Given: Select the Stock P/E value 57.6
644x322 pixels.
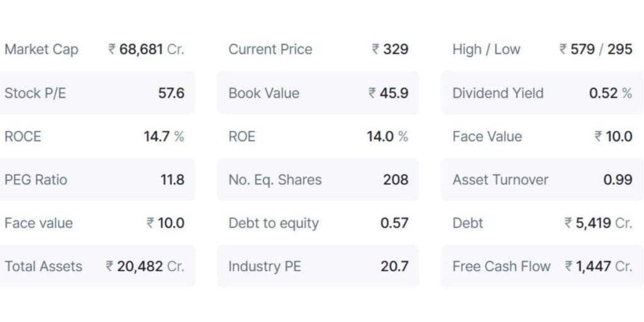Looking at the screenshot, I should (x=171, y=93).
